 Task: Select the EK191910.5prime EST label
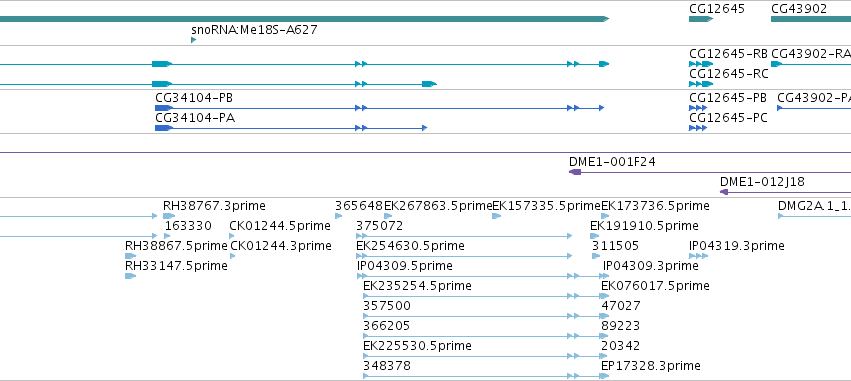pos(644,226)
